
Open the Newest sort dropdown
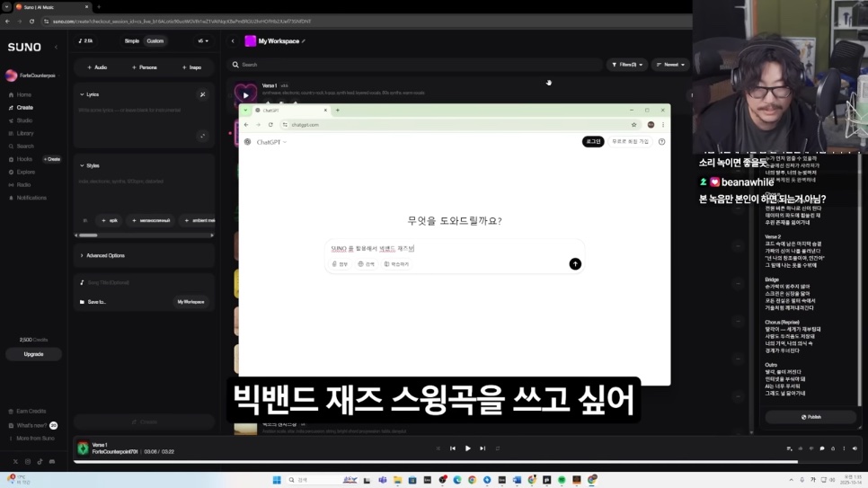(670, 65)
